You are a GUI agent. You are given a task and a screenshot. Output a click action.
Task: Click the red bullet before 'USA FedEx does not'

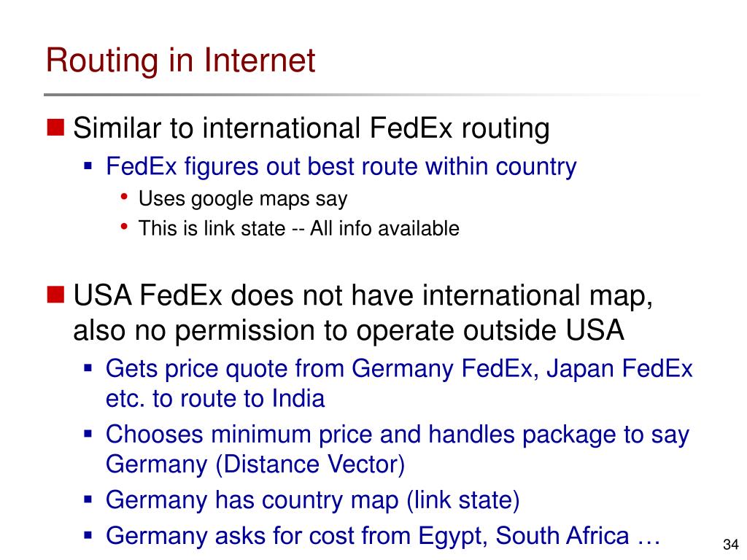[x=55, y=295]
